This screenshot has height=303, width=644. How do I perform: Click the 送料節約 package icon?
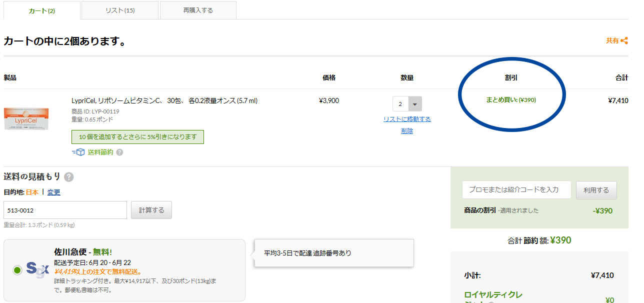pos(78,152)
